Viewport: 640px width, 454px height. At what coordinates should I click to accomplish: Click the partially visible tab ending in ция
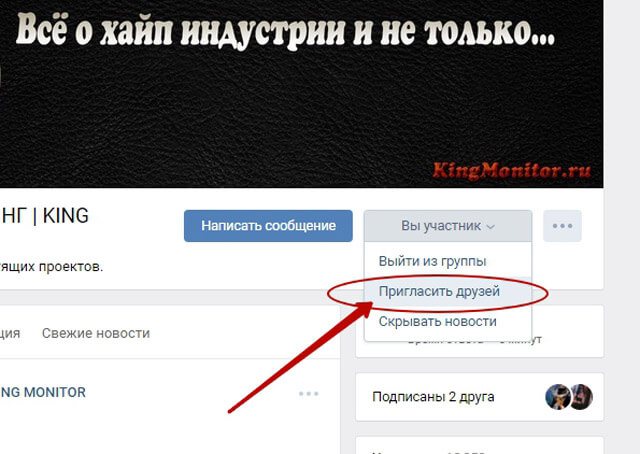click(x=10, y=333)
